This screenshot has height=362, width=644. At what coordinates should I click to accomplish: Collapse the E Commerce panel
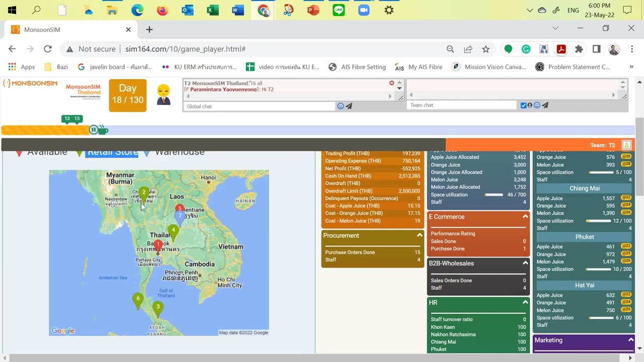(525, 217)
